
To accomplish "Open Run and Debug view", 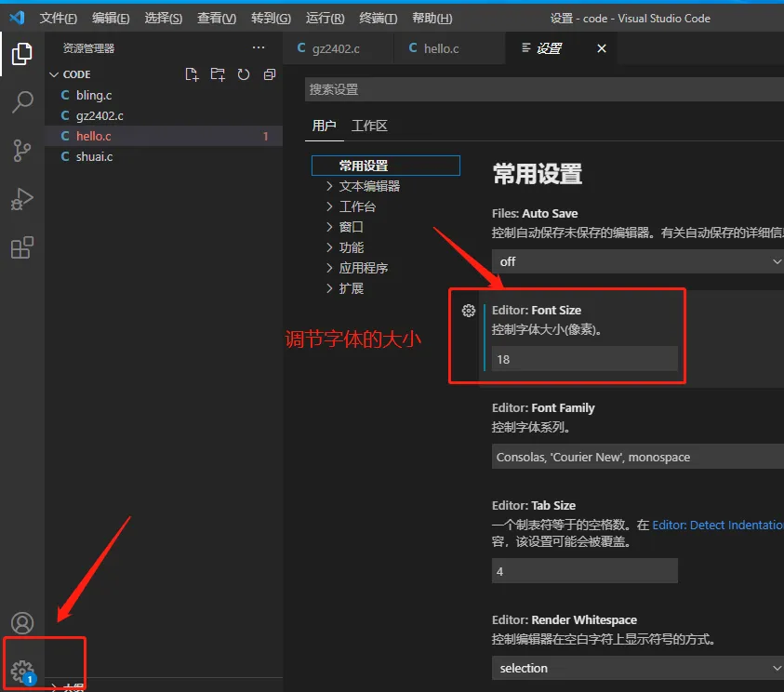I will click(22, 199).
